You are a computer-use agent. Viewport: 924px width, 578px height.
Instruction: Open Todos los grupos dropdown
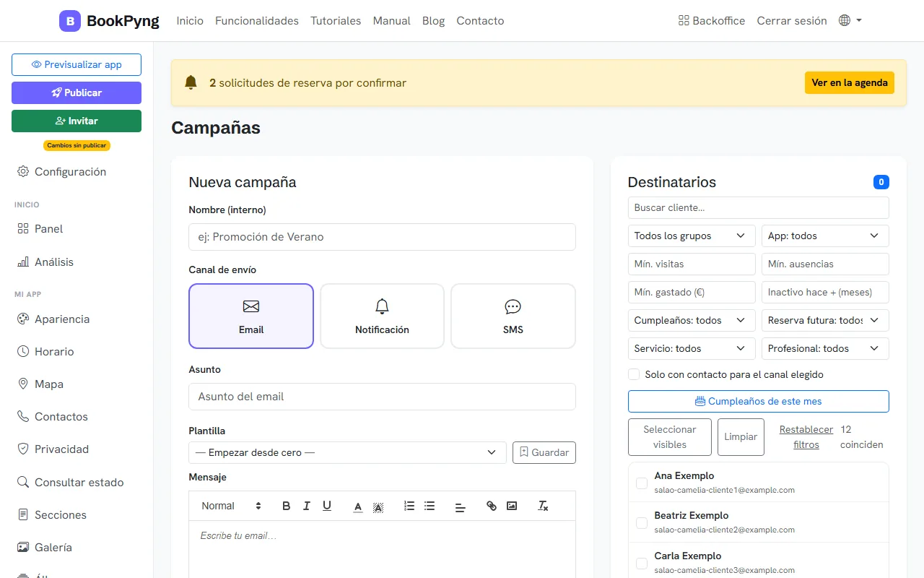tap(692, 236)
